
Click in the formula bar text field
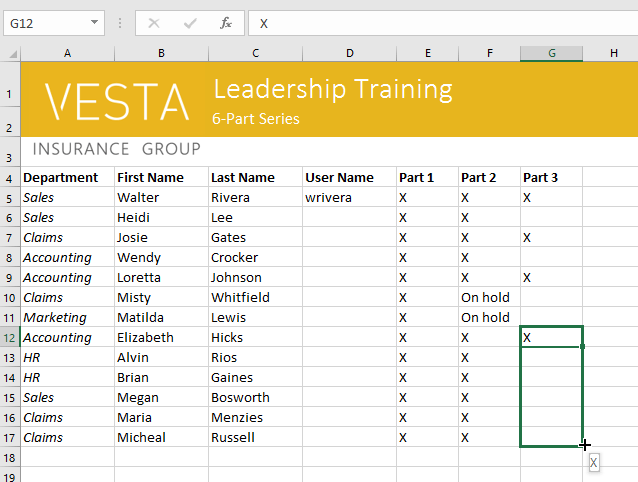pos(440,22)
